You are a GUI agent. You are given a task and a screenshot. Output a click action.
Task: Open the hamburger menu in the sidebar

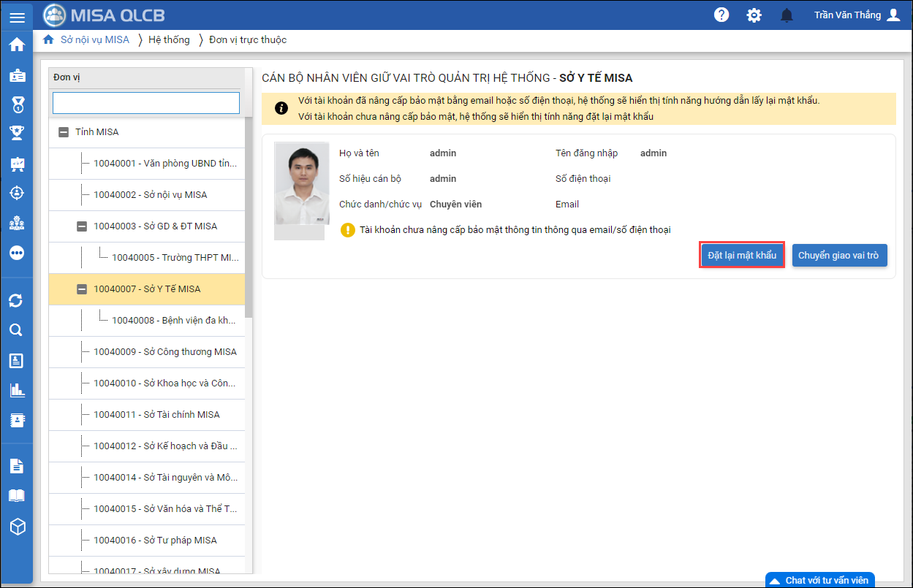[x=16, y=16]
